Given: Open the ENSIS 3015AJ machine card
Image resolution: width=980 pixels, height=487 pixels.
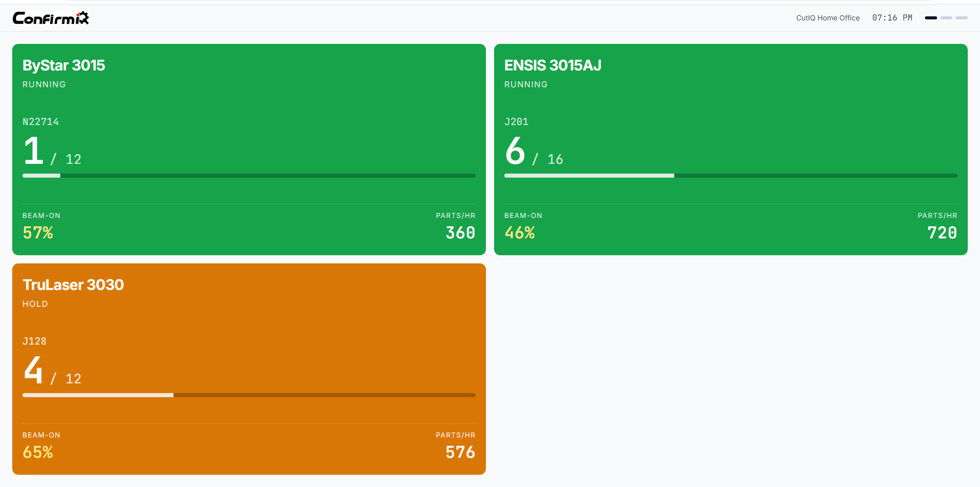Looking at the screenshot, I should tap(731, 150).
